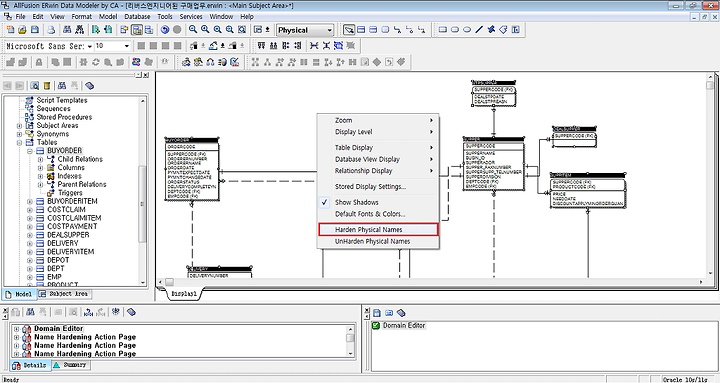Select the Model tab in explorer
The width and height of the screenshot is (720, 383).
click(19, 294)
